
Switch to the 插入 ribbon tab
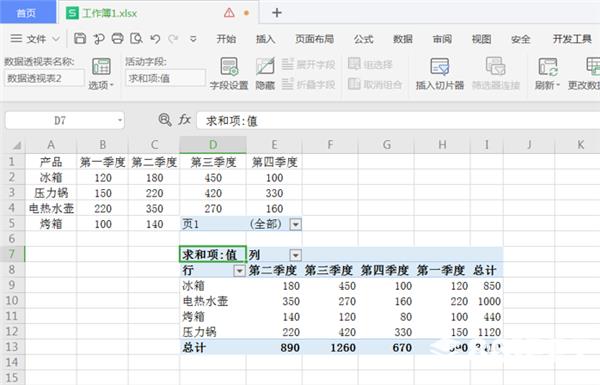click(265, 39)
